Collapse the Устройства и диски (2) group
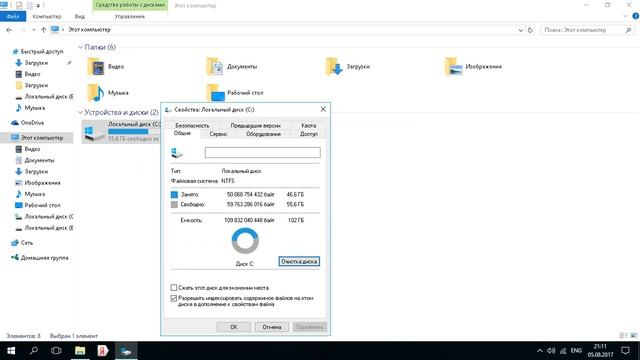The height and width of the screenshot is (360, 640). [80, 112]
